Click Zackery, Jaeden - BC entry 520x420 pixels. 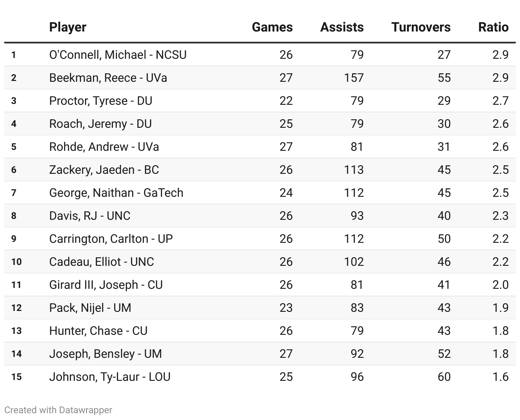click(x=104, y=170)
